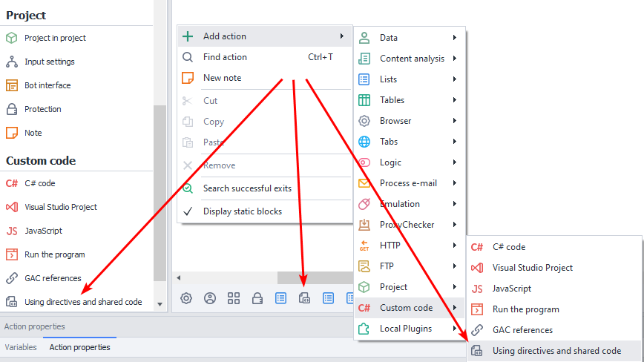Click Find action in context menu
Viewport: 644px width, 362px height.
point(225,57)
